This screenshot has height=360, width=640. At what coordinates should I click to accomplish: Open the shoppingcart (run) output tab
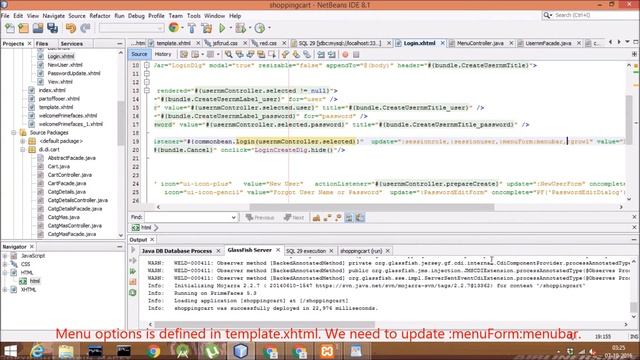361,251
